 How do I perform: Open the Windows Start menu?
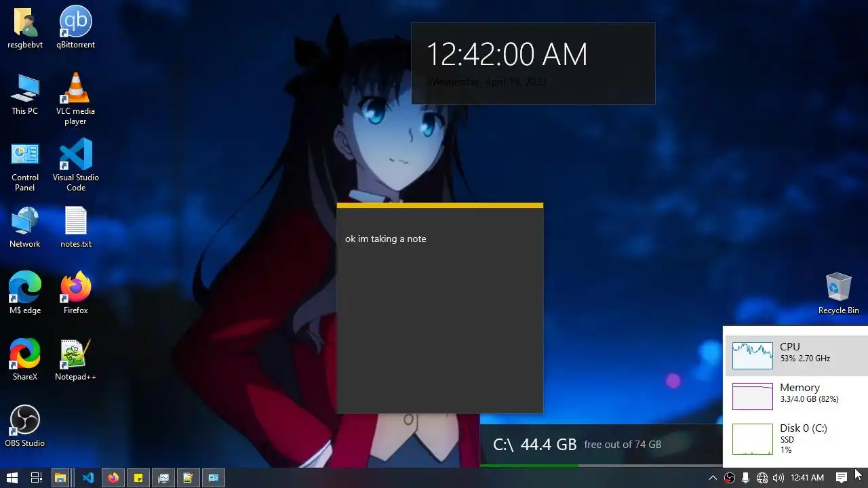12,478
